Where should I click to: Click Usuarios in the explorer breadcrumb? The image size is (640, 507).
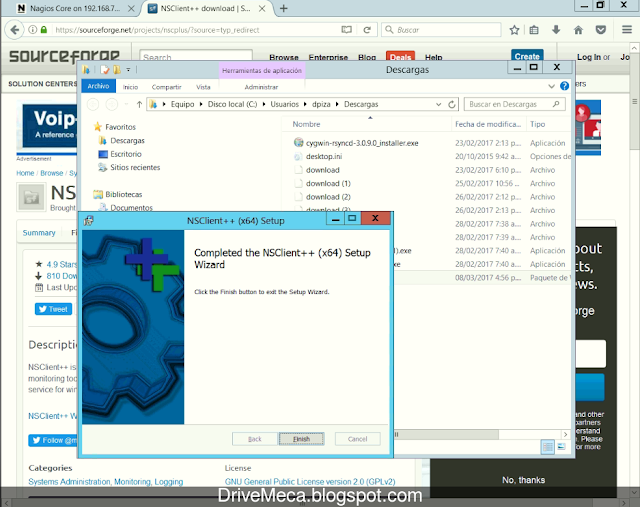point(284,104)
